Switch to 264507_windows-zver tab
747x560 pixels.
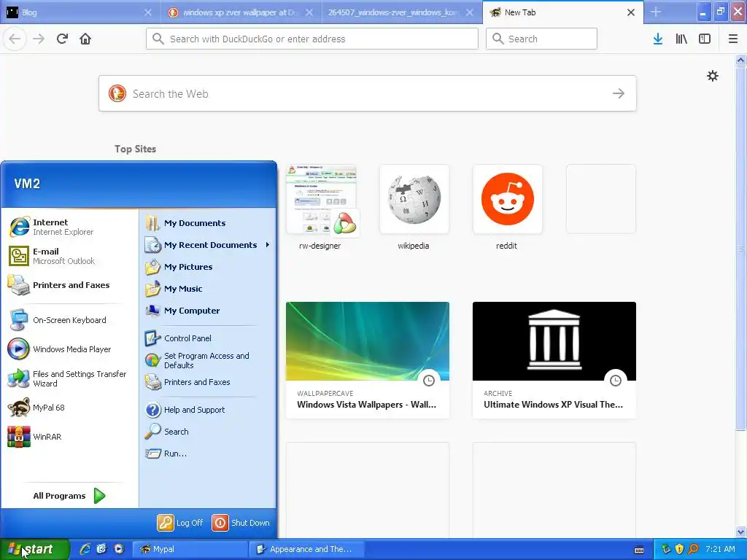point(401,12)
